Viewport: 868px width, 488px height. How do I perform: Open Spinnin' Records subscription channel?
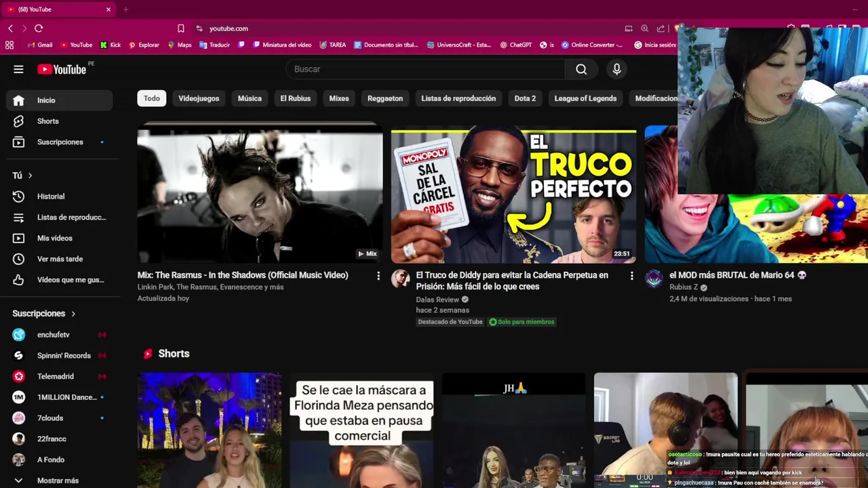point(60,355)
